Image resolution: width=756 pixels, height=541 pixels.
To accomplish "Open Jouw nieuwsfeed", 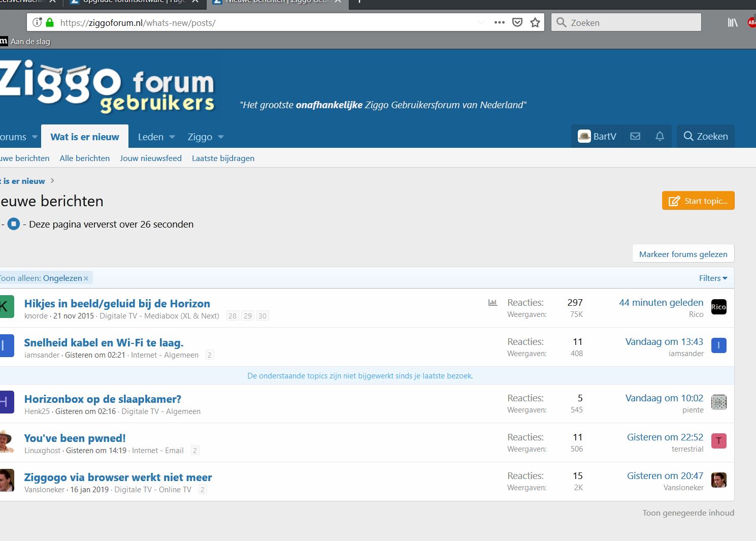I will (x=151, y=158).
